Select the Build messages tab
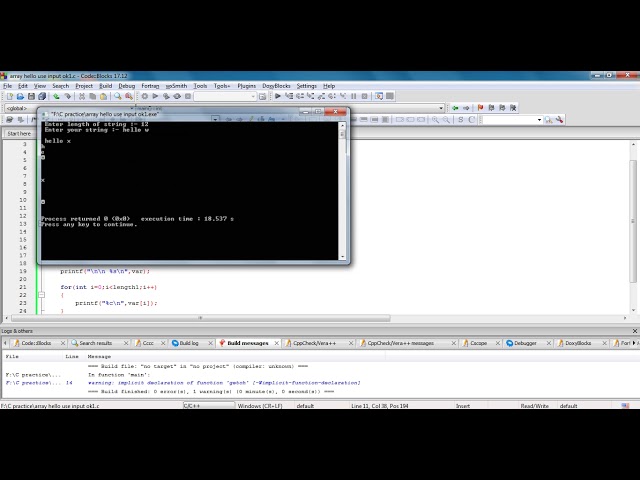 248,343
